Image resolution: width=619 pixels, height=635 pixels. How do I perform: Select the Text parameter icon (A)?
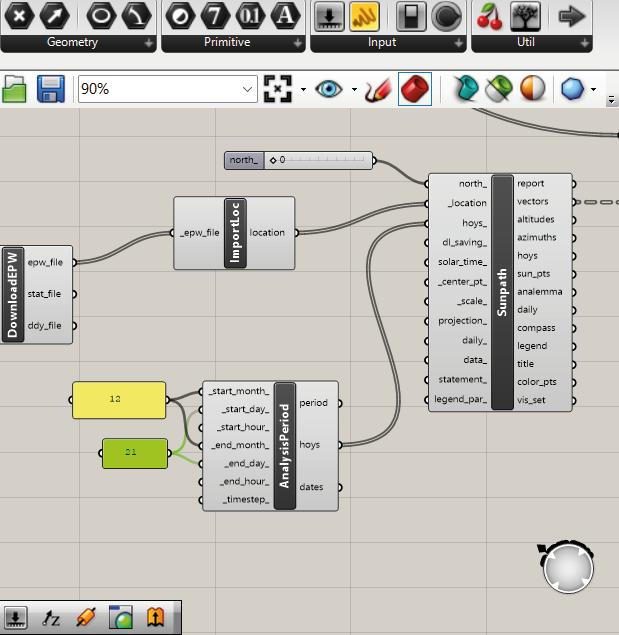pyautogui.click(x=286, y=16)
